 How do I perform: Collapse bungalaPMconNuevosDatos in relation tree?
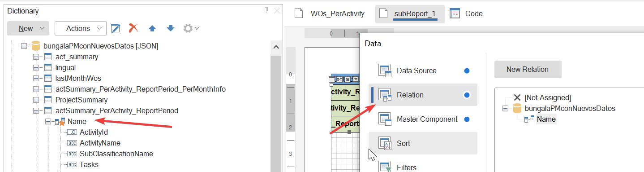tap(505, 108)
